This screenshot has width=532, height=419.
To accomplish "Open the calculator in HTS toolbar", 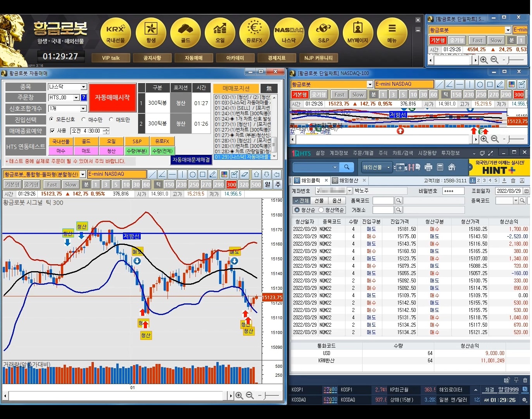I will (440, 167).
